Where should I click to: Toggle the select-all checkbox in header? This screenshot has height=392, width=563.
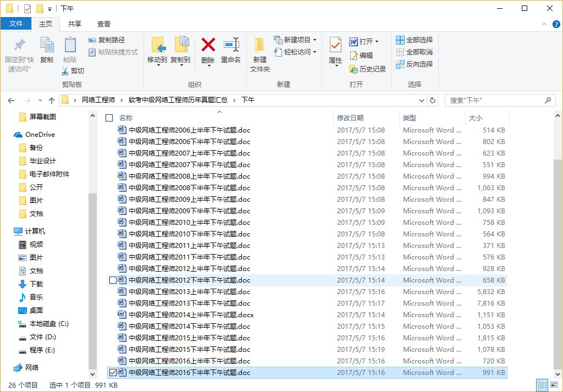click(109, 118)
